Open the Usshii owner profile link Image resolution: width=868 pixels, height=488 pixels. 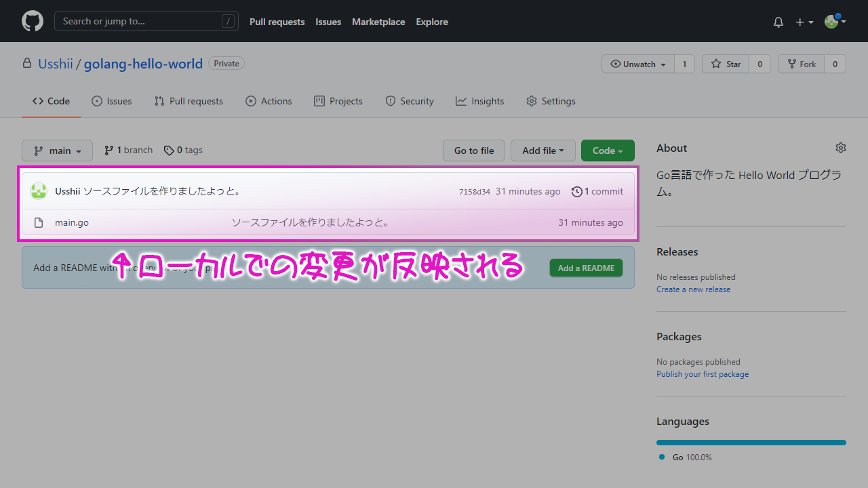coord(56,64)
